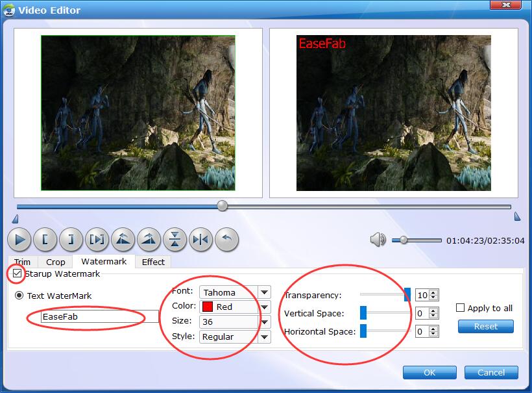The image size is (532, 393).
Task: Flip the video vertically
Action: (x=175, y=240)
